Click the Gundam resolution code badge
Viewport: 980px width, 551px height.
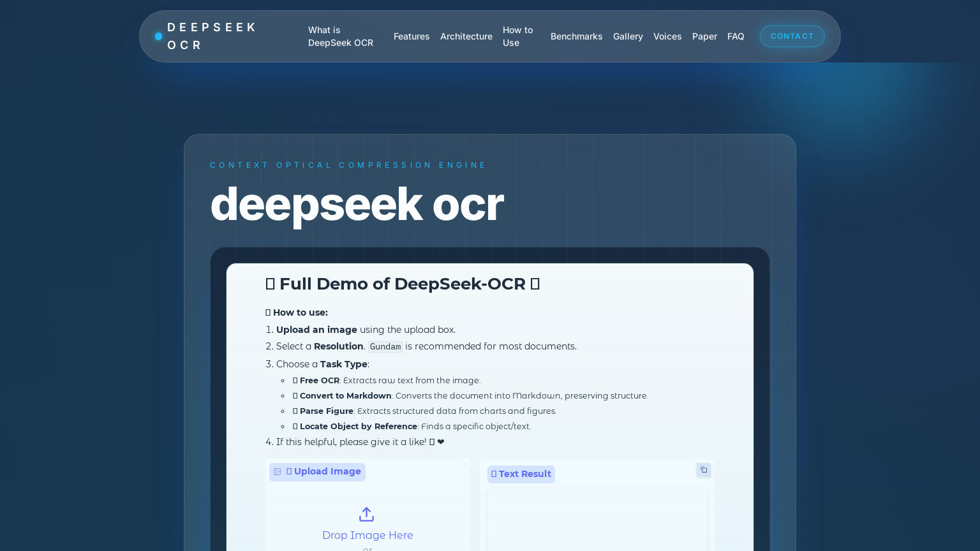point(385,346)
